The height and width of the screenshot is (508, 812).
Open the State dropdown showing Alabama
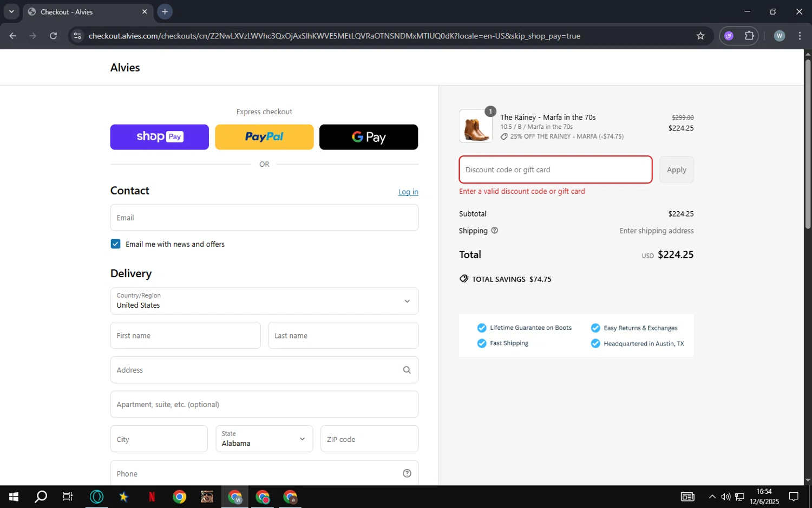click(x=264, y=439)
